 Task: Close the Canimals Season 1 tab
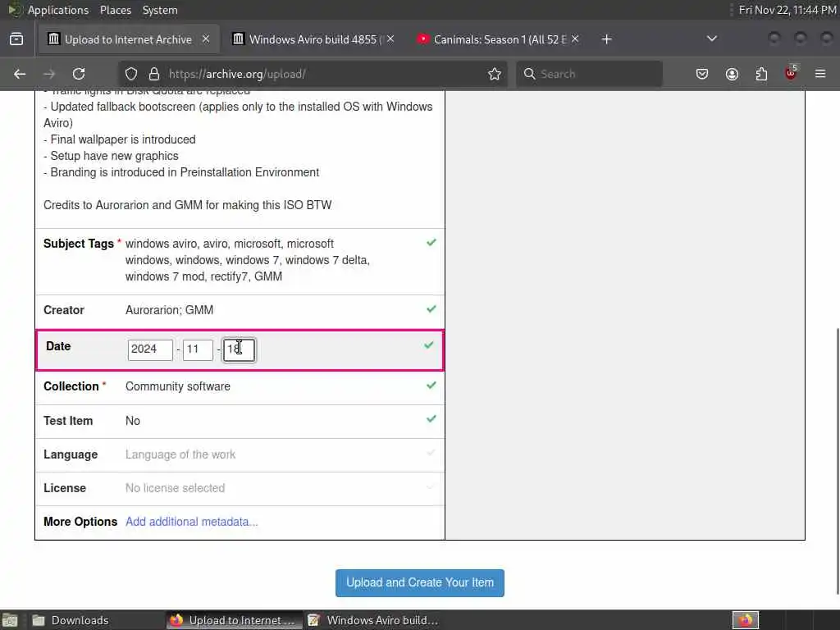(575, 39)
